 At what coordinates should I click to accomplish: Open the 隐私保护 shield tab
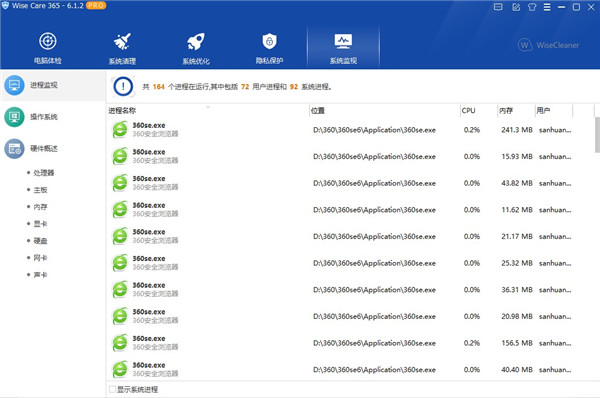pyautogui.click(x=269, y=48)
